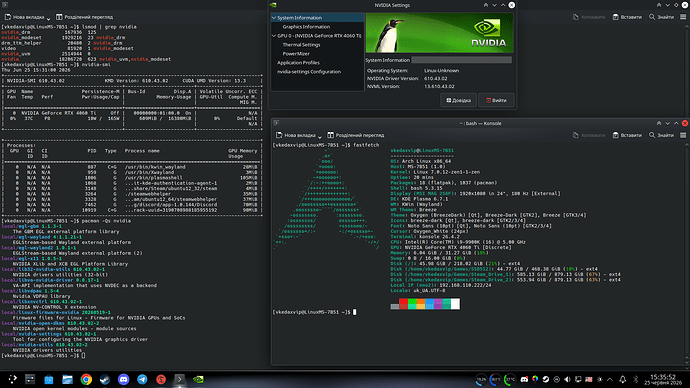Click the fastfetch Kernel line
The image size is (690, 388).
[x=435, y=172]
